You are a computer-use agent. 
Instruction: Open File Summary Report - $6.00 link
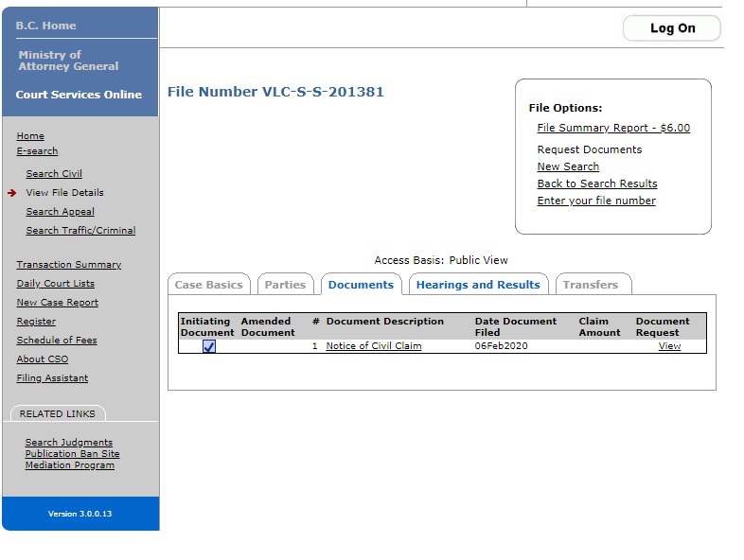point(613,128)
